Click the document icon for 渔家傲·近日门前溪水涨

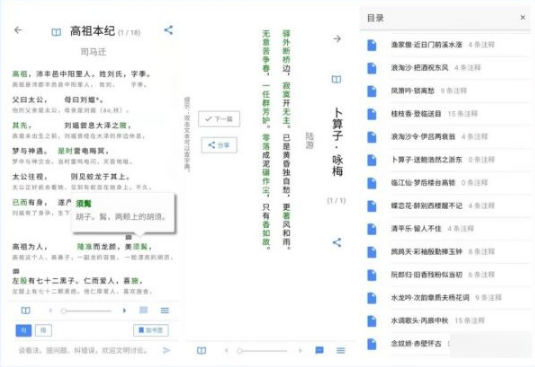[372, 45]
